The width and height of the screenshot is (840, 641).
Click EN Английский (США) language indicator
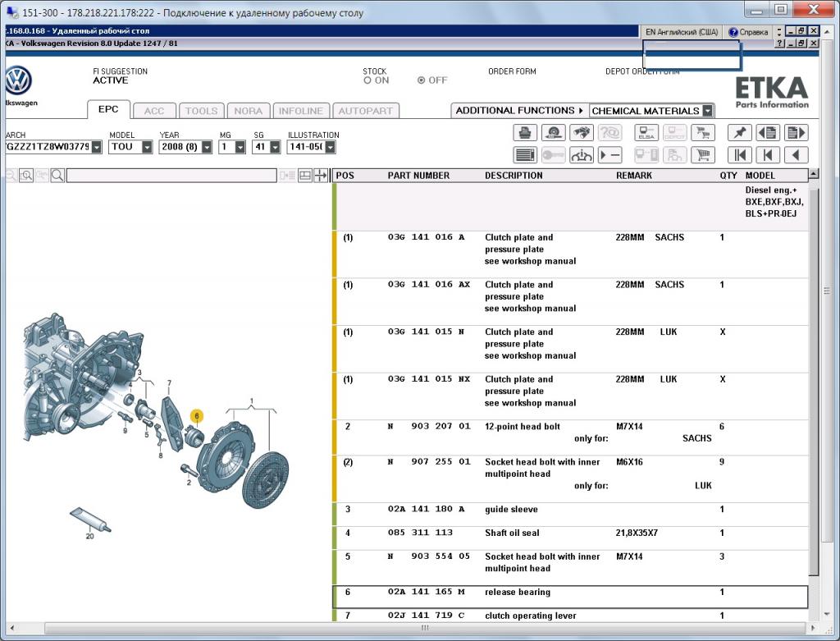(682, 32)
